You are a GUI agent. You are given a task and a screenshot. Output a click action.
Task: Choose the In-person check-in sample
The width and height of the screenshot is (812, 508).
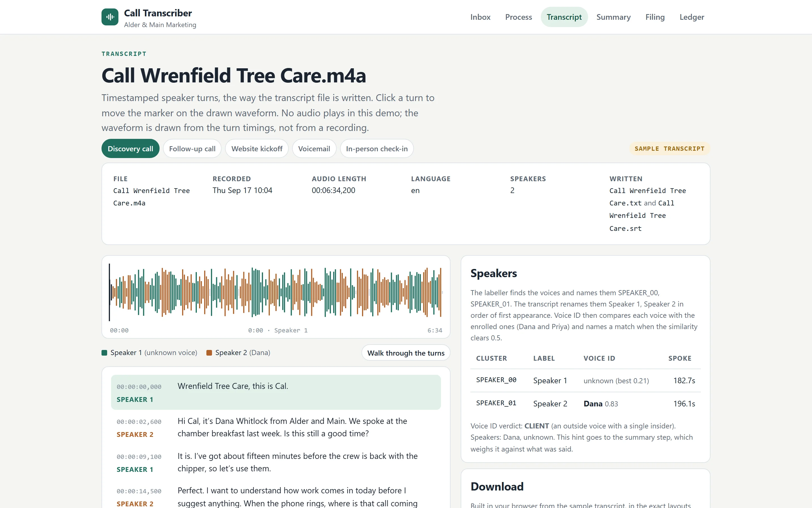(x=377, y=148)
